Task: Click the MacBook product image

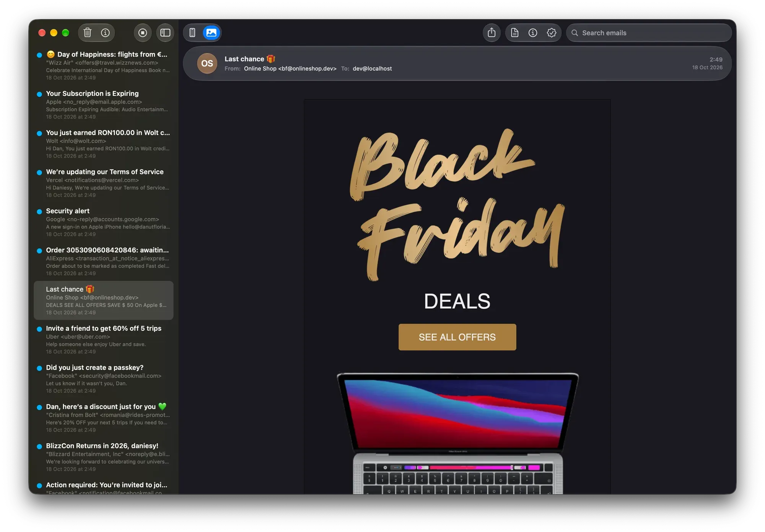Action: pyautogui.click(x=457, y=433)
